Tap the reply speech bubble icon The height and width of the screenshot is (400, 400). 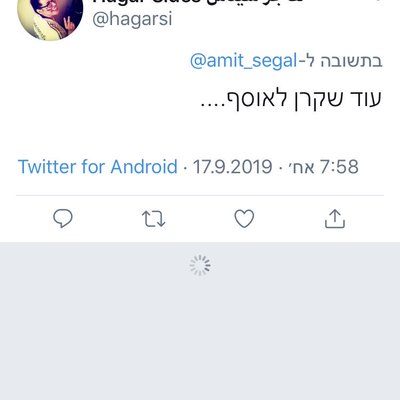point(63,219)
